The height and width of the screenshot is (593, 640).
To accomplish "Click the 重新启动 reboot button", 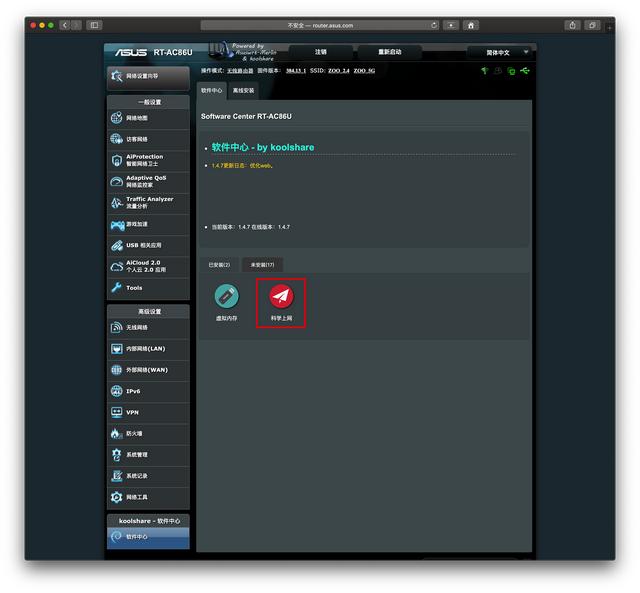I will pos(389,52).
